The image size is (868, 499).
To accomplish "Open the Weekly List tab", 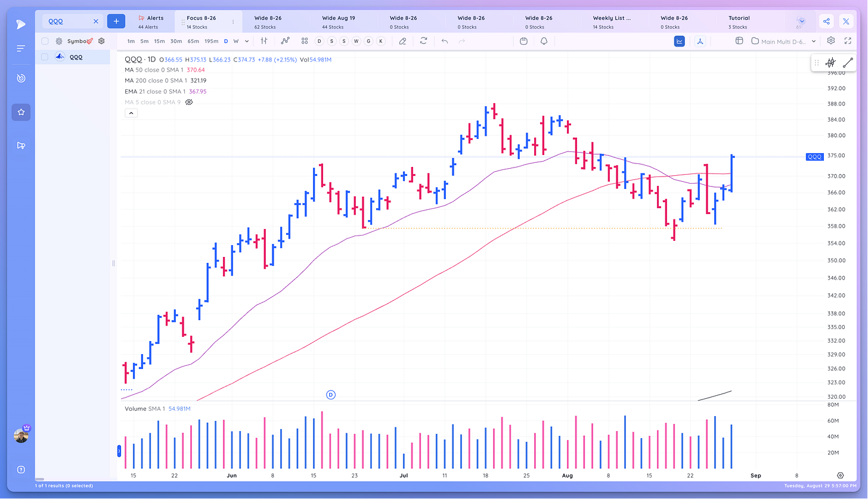I will click(610, 22).
